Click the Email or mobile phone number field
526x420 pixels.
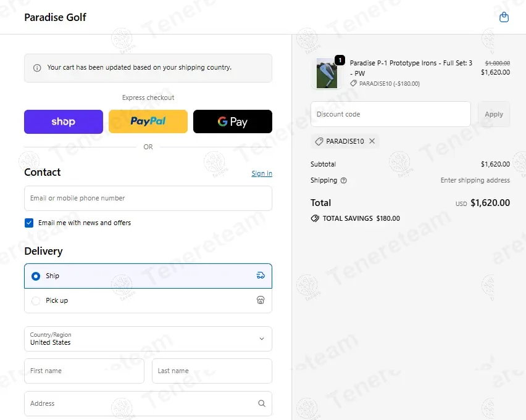[x=148, y=199]
